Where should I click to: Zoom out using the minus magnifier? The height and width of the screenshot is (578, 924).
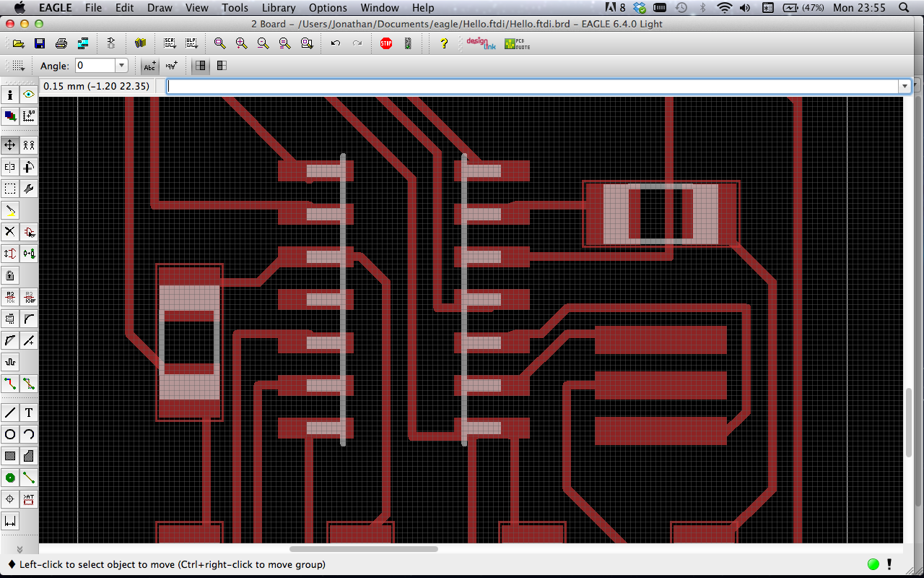coord(263,43)
